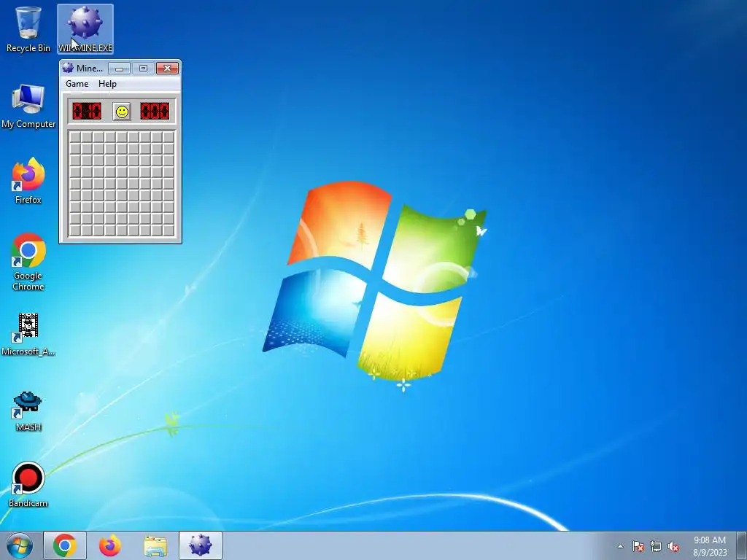
Task: Click the Show desktop strip
Action: click(x=742, y=545)
